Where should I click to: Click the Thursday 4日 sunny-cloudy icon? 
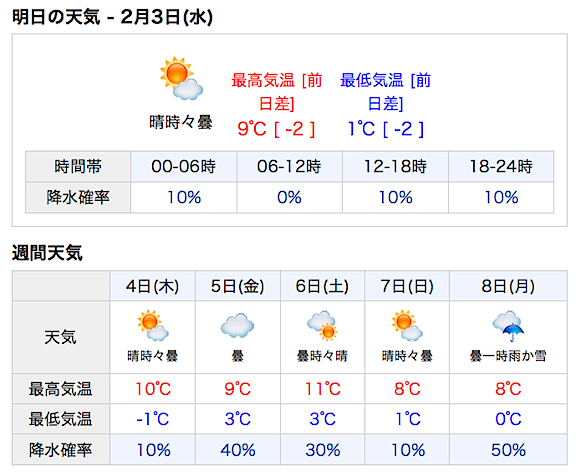click(153, 325)
